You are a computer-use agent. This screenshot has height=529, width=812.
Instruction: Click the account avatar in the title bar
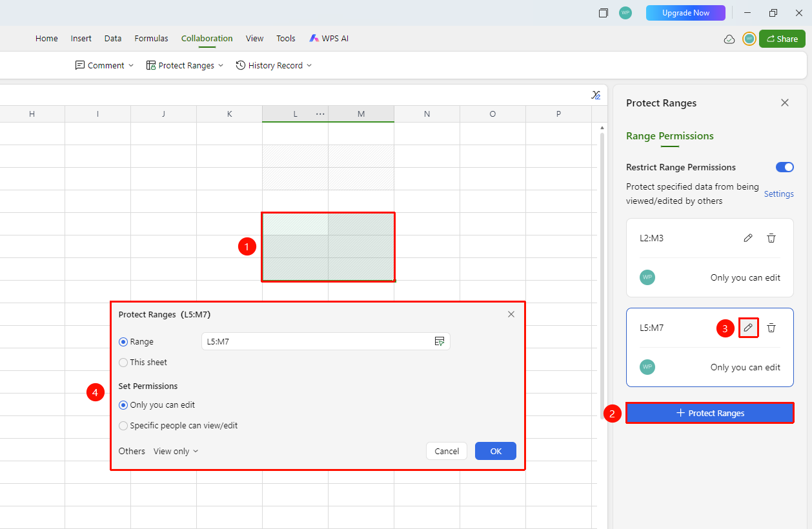pyautogui.click(x=625, y=13)
